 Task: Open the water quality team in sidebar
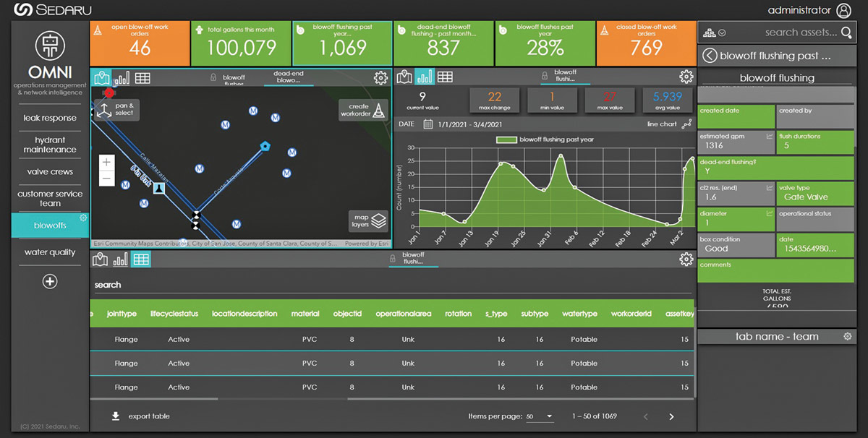50,252
